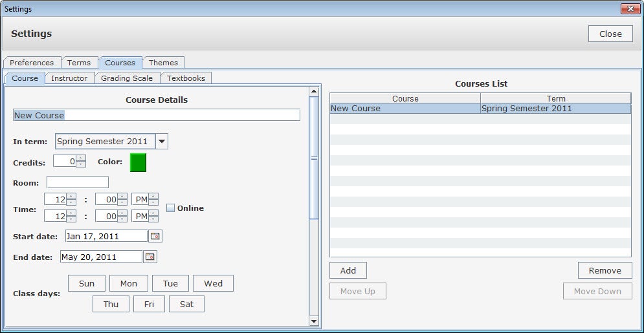Viewport: 644px width, 333px height.
Task: Switch to the Preferences tab
Action: [32, 63]
